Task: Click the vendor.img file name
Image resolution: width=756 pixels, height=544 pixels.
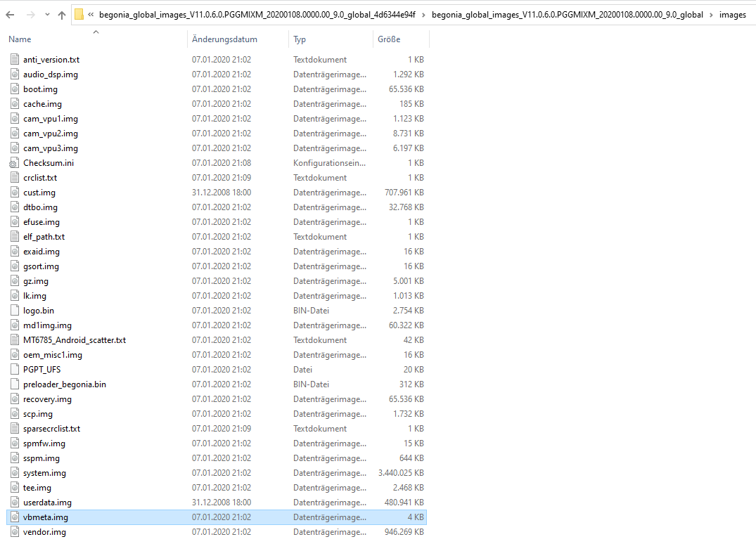Action: [x=44, y=532]
